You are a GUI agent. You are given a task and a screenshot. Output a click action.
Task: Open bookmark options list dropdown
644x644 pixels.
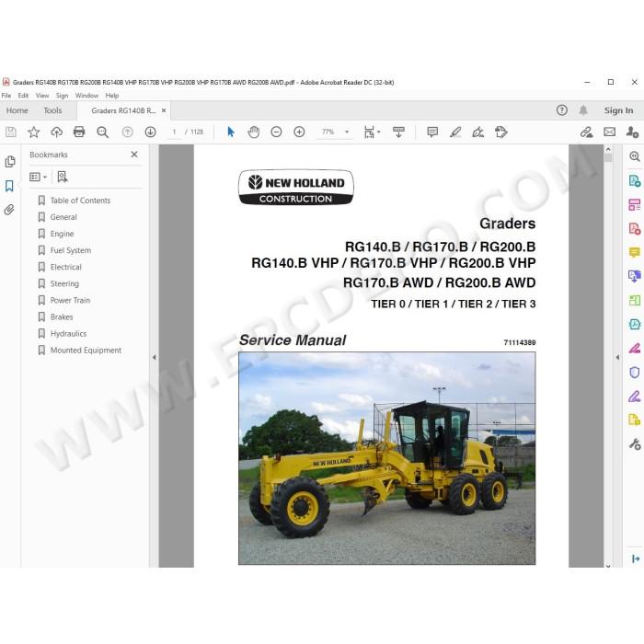coord(39,177)
